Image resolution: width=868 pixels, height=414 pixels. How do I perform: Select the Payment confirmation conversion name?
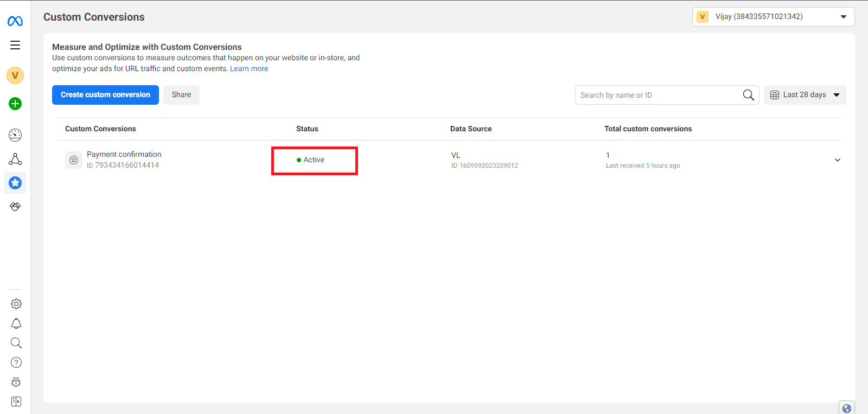pyautogui.click(x=124, y=155)
